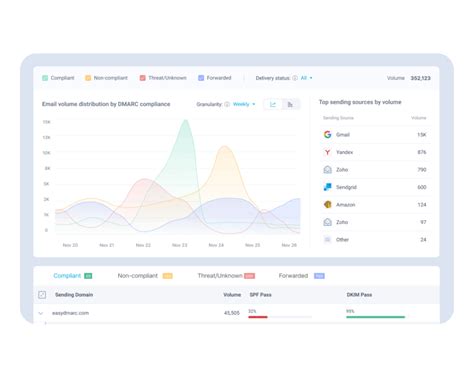Click the Amazon logo icon

[x=328, y=204]
